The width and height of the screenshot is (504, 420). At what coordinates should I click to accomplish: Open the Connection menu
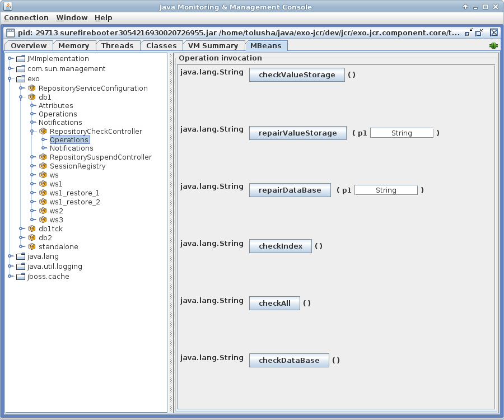pos(26,18)
